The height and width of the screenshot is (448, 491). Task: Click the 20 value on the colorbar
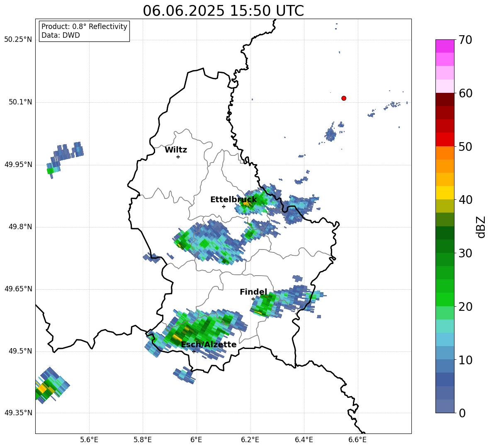tap(465, 307)
